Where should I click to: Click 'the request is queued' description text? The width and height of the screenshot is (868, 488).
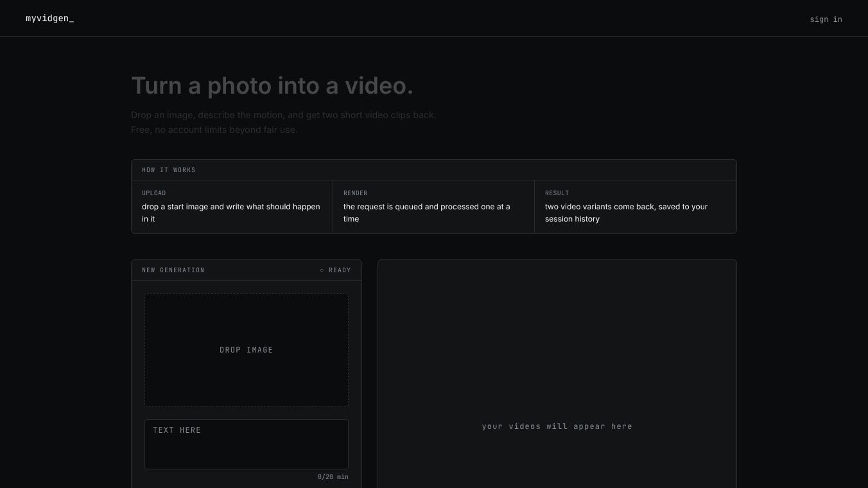(x=427, y=213)
